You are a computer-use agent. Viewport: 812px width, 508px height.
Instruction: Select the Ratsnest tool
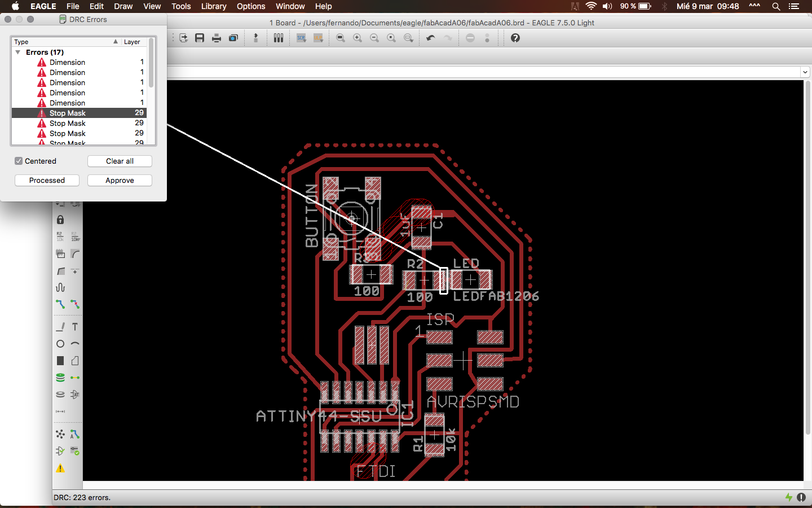pyautogui.click(x=60, y=434)
